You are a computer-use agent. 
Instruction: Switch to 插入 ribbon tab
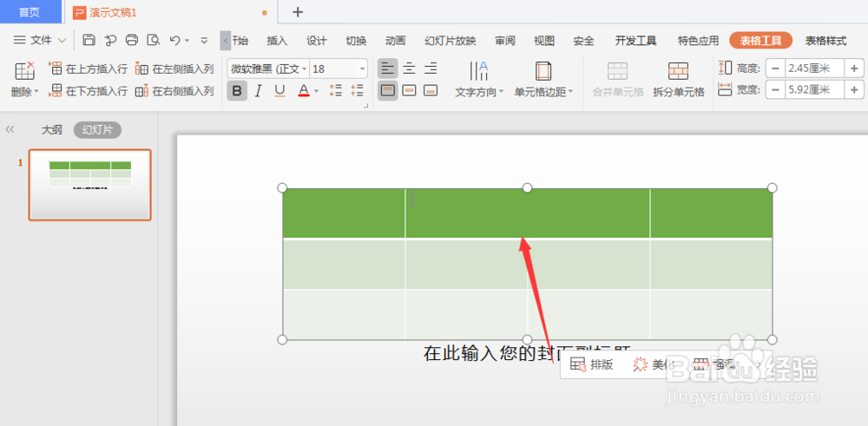click(278, 41)
